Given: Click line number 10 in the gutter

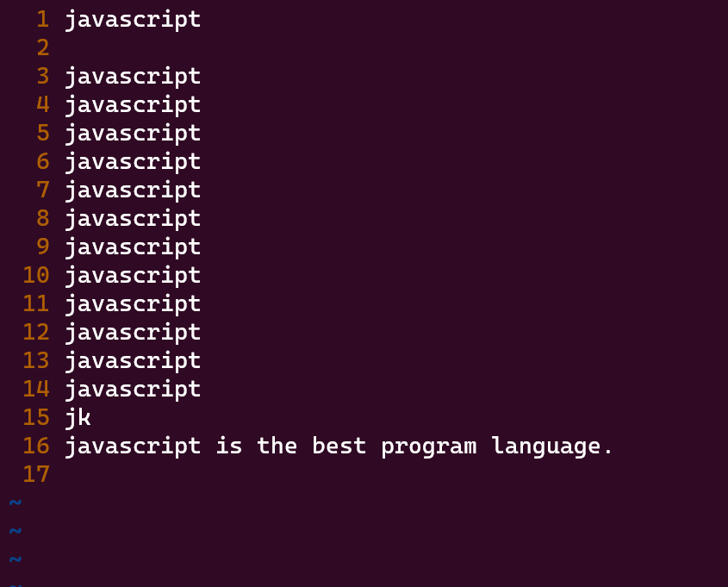Looking at the screenshot, I should tap(36, 275).
